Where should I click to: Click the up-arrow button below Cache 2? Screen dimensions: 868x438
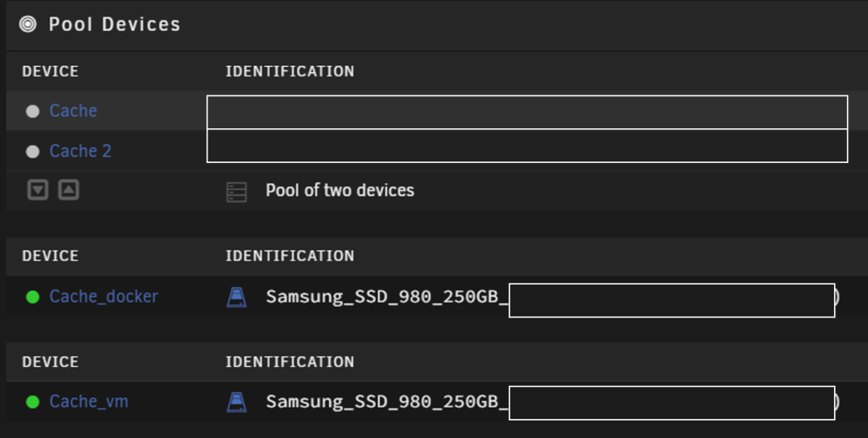point(69,190)
